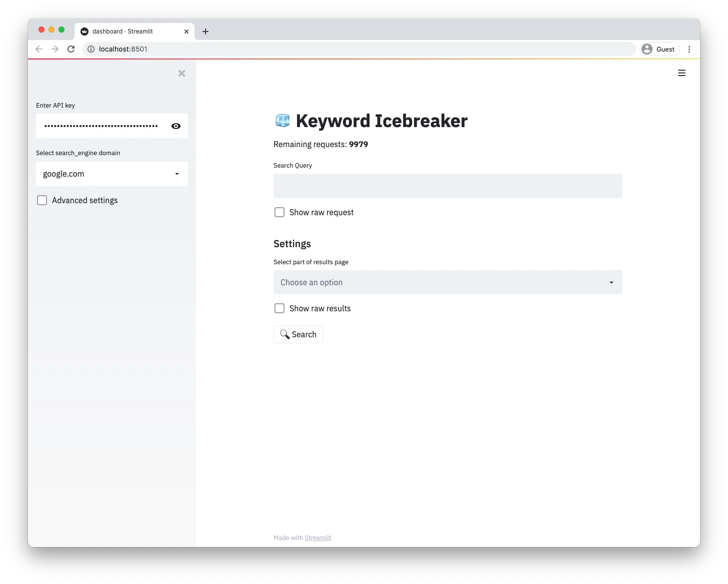Screen dimensions: 728x584
Task: Open the Streamlit hamburger menu
Action: point(681,73)
